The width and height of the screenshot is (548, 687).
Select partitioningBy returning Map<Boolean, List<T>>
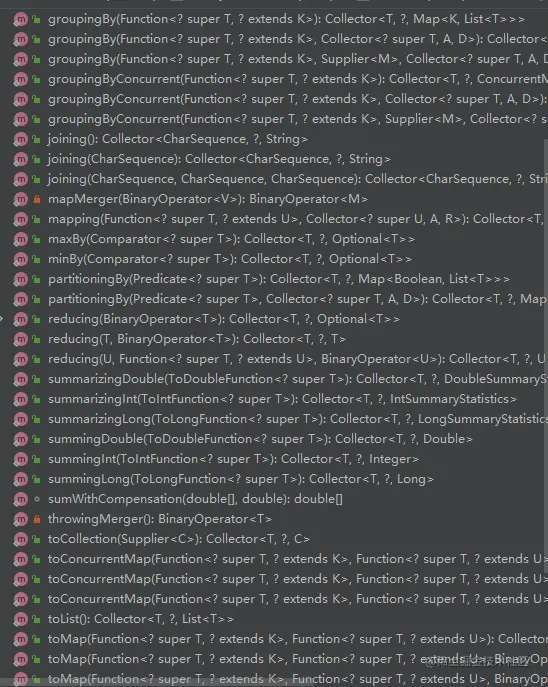click(x=279, y=279)
